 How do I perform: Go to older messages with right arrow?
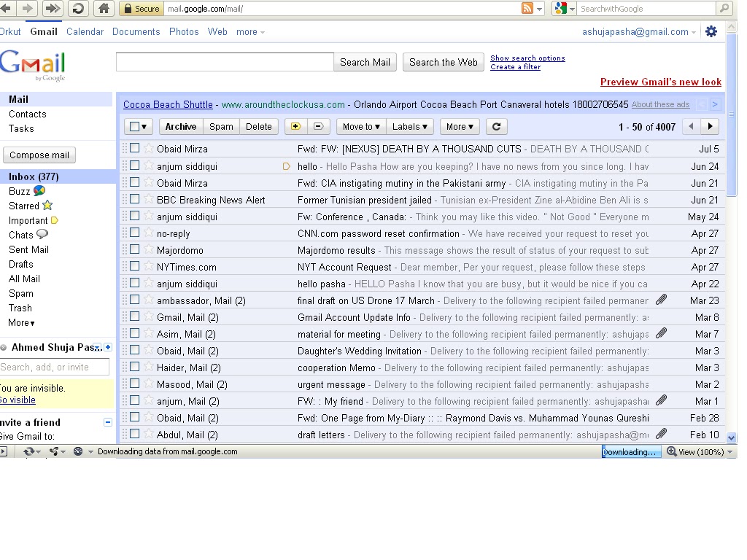point(710,126)
